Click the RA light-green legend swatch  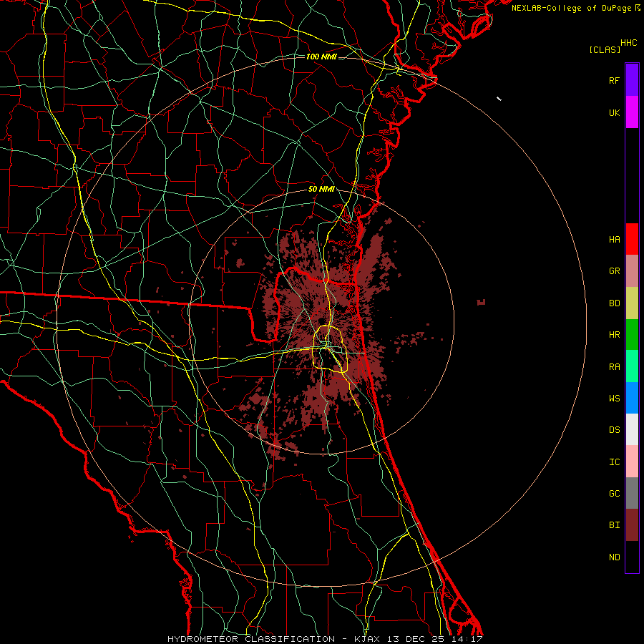coord(632,366)
